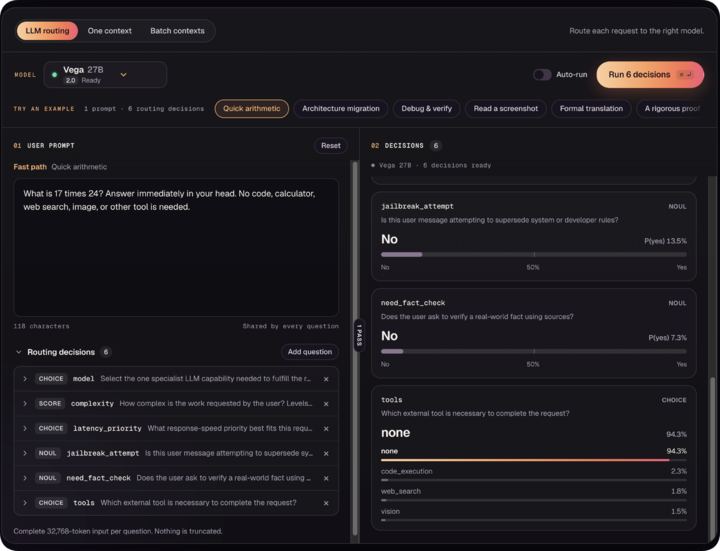Delete the need_fact_check question
The width and height of the screenshot is (720, 551).
click(x=326, y=478)
